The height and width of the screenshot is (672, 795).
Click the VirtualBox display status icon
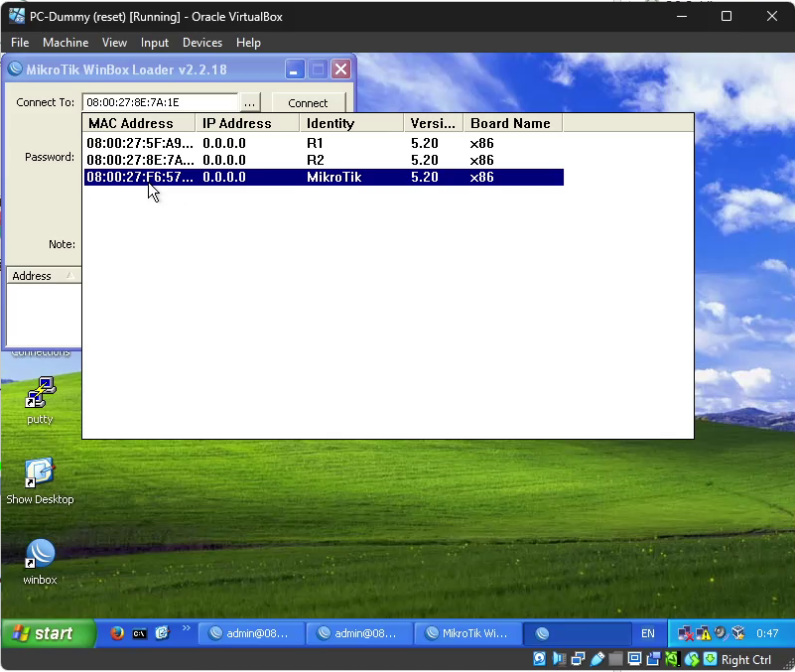point(634,659)
